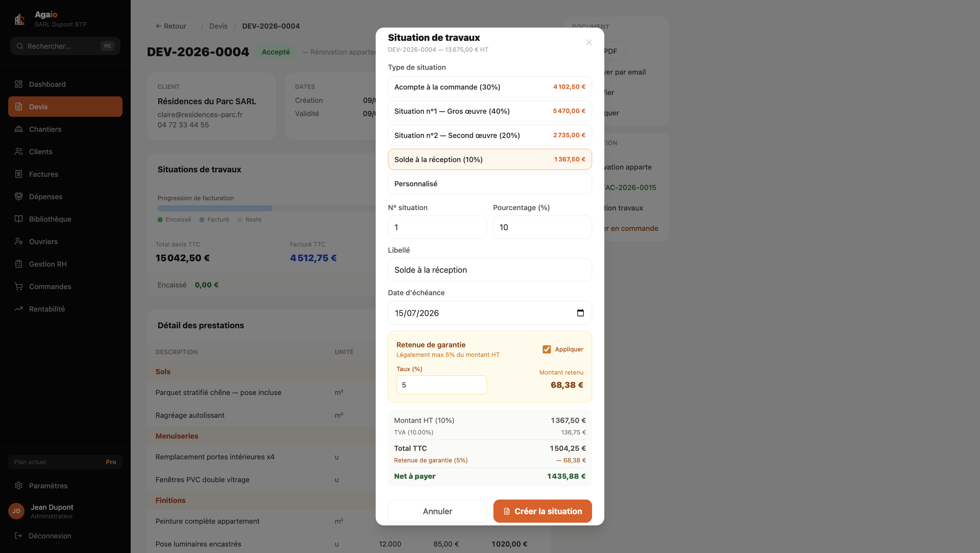Toggle the Appliquer retenue de garantie checkbox
Image resolution: width=980 pixels, height=553 pixels.
pos(547,349)
